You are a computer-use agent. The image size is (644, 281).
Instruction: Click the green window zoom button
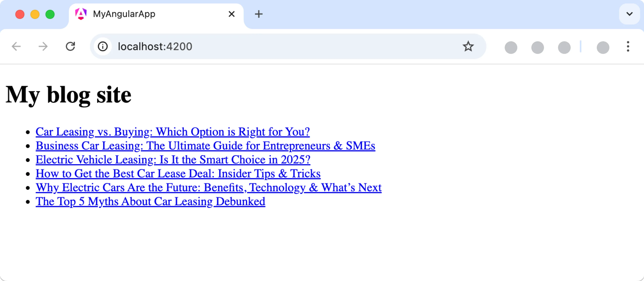[50, 14]
